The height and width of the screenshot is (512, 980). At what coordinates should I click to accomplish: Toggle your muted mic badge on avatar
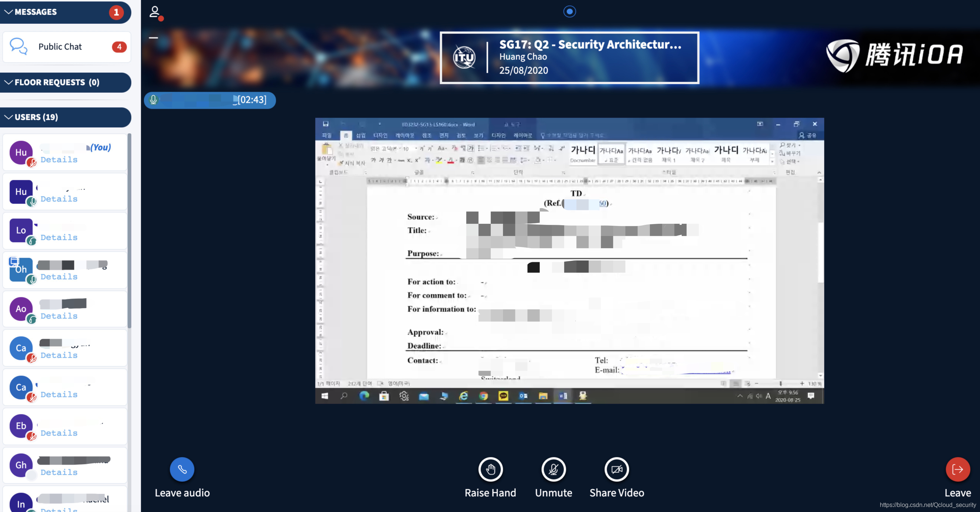pyautogui.click(x=32, y=163)
